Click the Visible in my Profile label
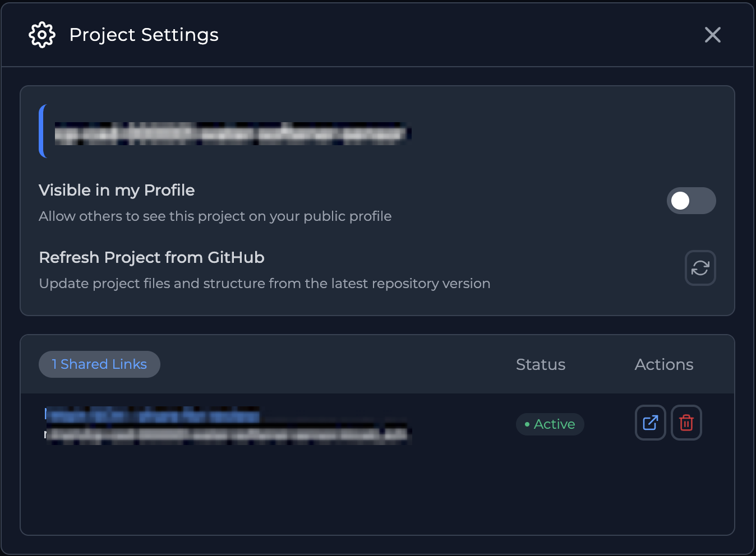Image resolution: width=756 pixels, height=556 pixels. tap(117, 191)
